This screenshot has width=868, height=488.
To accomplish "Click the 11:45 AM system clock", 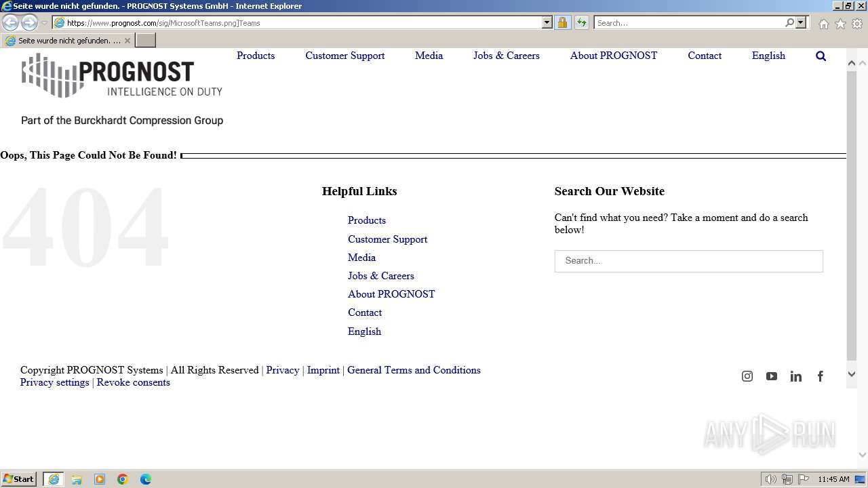I will click(833, 479).
